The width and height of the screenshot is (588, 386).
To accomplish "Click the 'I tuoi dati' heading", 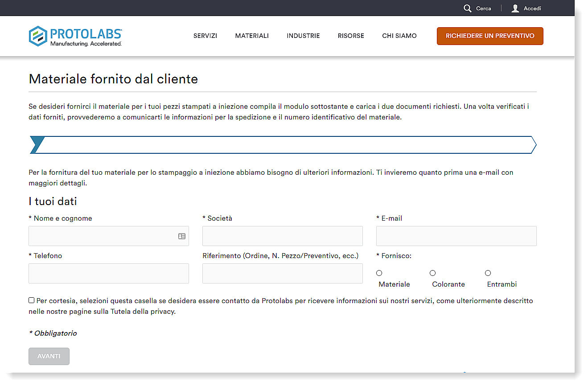I will pyautogui.click(x=53, y=201).
